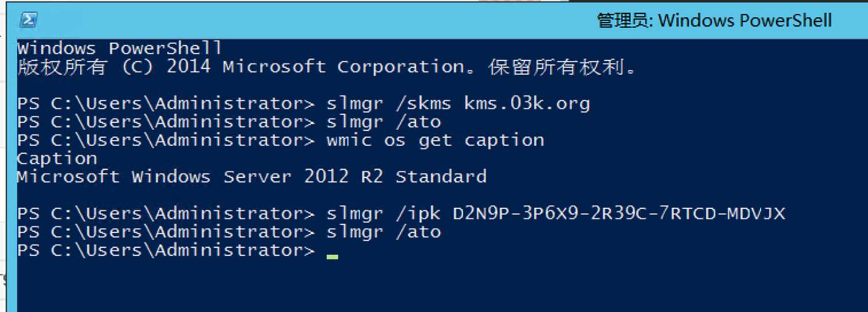Click the final empty "PS C:\Users\Administrator>" prompt
The width and height of the screenshot is (868, 312).
pos(166,251)
